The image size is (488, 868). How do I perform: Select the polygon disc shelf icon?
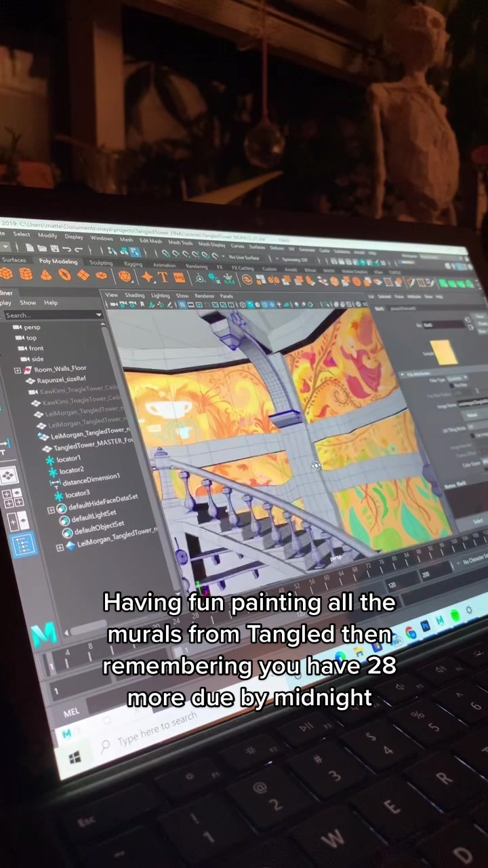[x=102, y=276]
